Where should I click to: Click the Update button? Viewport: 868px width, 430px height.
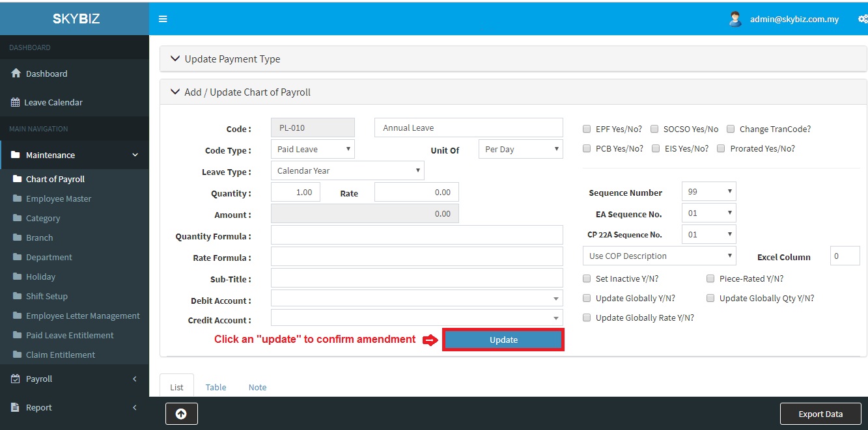click(x=503, y=340)
